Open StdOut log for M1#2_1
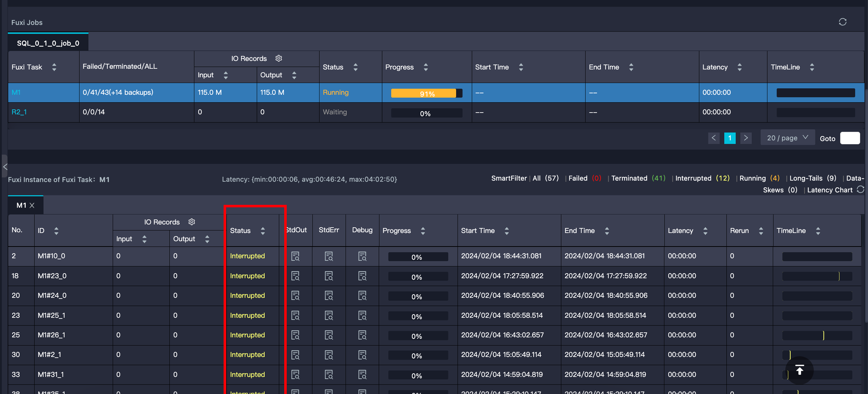 pos(295,355)
